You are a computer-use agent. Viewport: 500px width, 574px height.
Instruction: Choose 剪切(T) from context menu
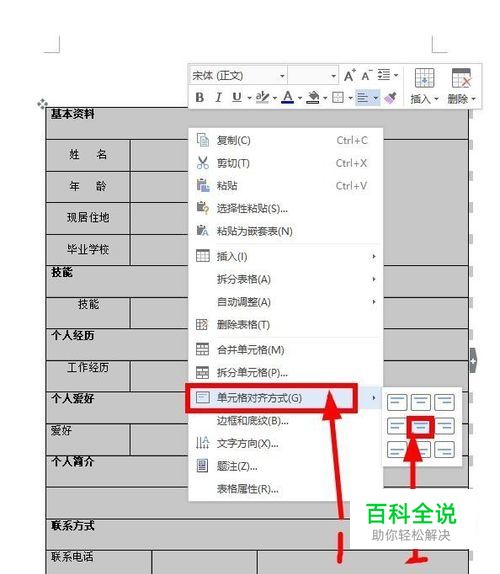286,163
